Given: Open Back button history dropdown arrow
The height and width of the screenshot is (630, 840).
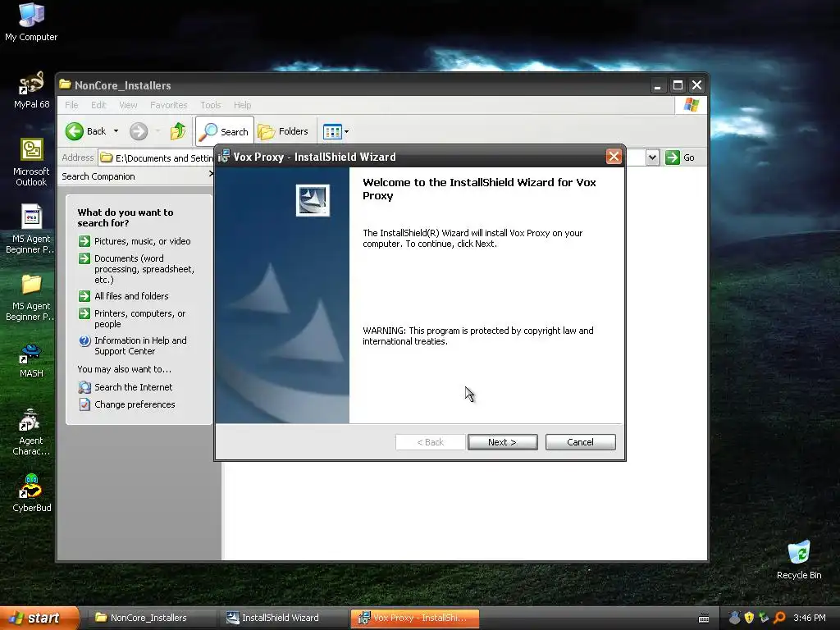Looking at the screenshot, I should [x=116, y=131].
